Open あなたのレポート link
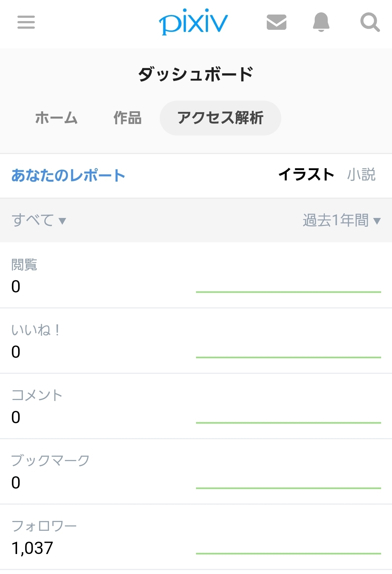Screen dimensions: 392x574 68,175
